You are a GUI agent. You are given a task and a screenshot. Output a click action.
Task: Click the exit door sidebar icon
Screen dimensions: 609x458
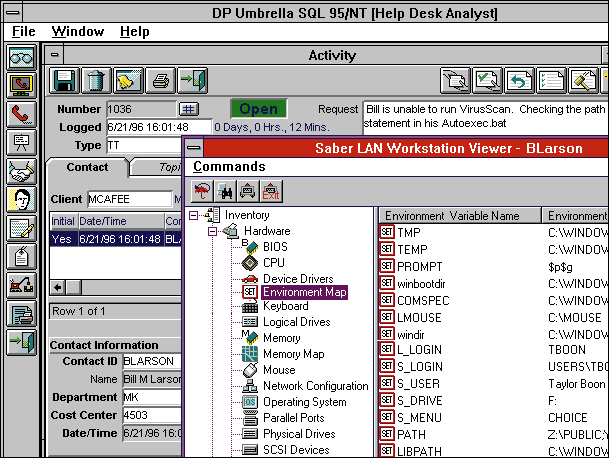pyautogui.click(x=22, y=342)
